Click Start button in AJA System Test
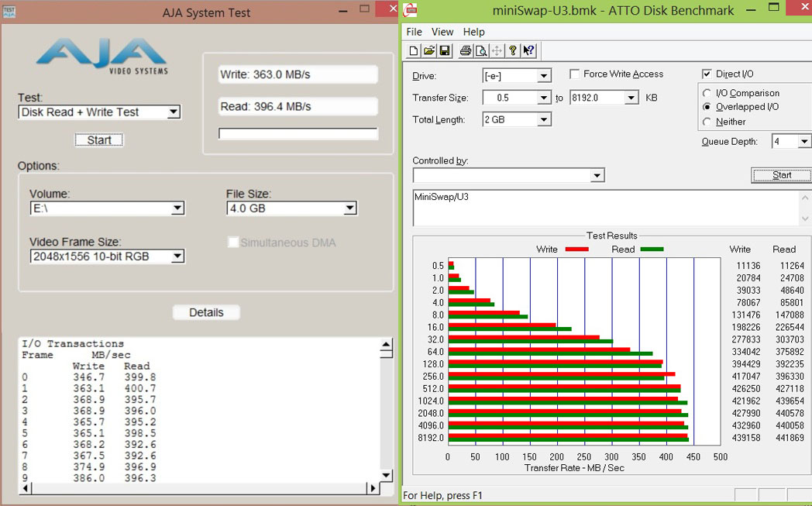Viewport: 812px width, 506px height. point(99,139)
